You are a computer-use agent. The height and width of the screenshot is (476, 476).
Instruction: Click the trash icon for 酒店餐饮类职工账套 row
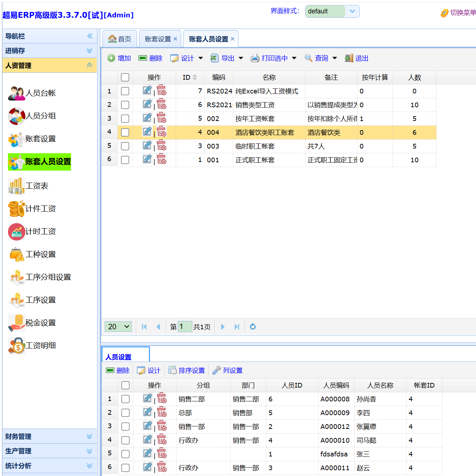[162, 132]
